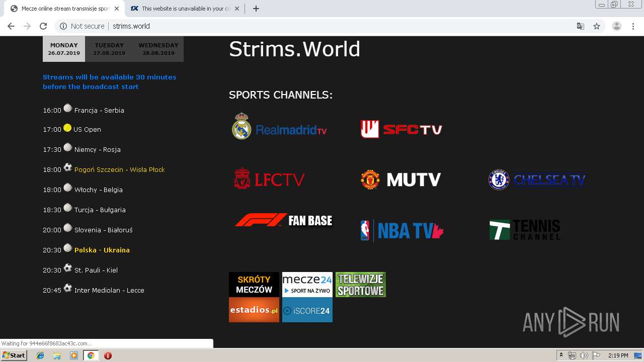Select the Tuesday 27.08.2019 schedule tab
The height and width of the screenshot is (362, 644).
coord(109,49)
